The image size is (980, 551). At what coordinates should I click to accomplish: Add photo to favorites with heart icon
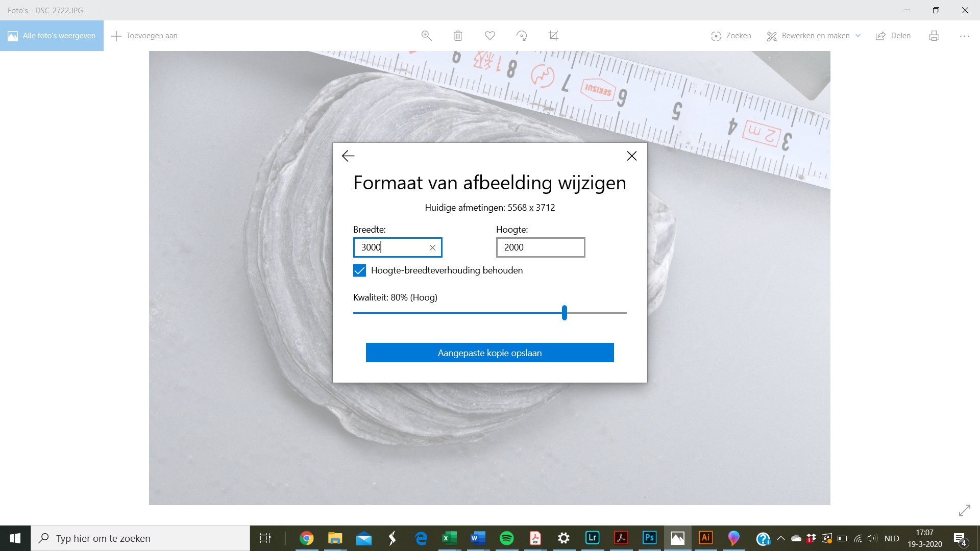[490, 36]
